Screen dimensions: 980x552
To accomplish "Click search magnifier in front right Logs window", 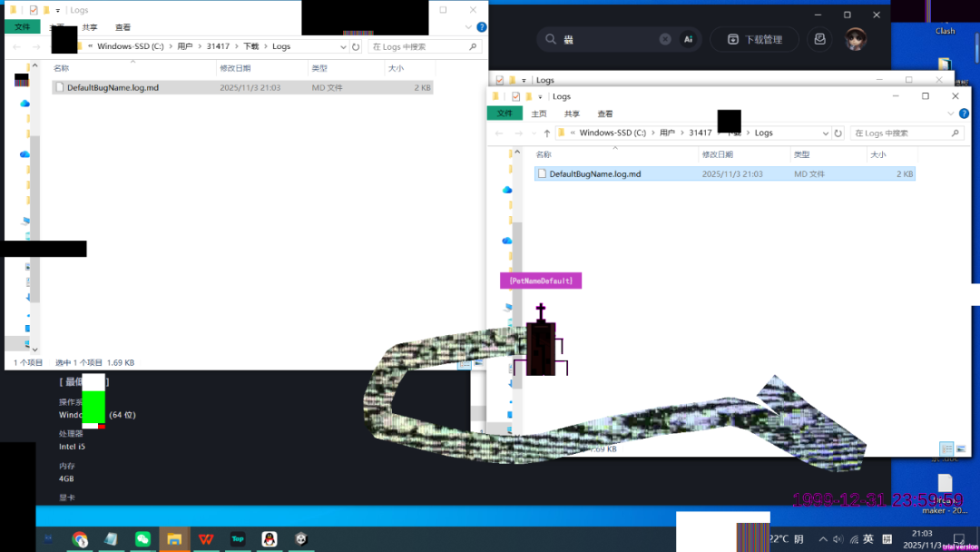I will pyautogui.click(x=955, y=133).
